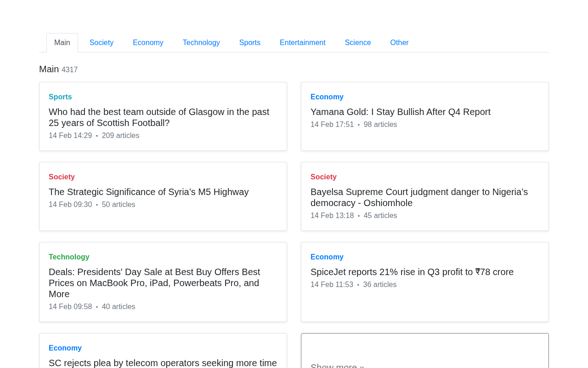Click the Main tab
This screenshot has width=588, height=368.
click(x=62, y=43)
